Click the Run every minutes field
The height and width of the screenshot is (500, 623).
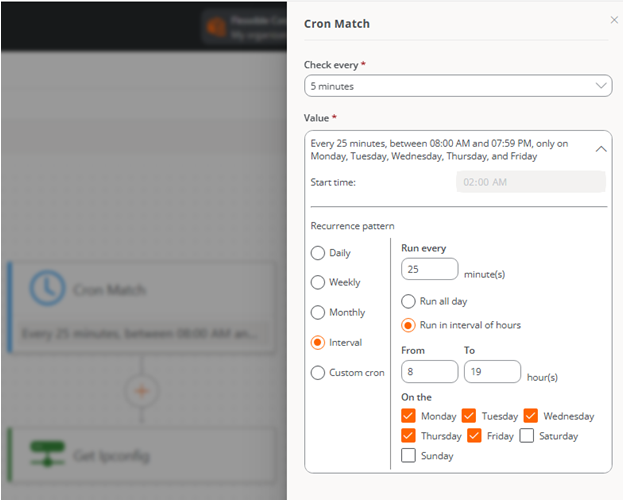click(x=430, y=269)
